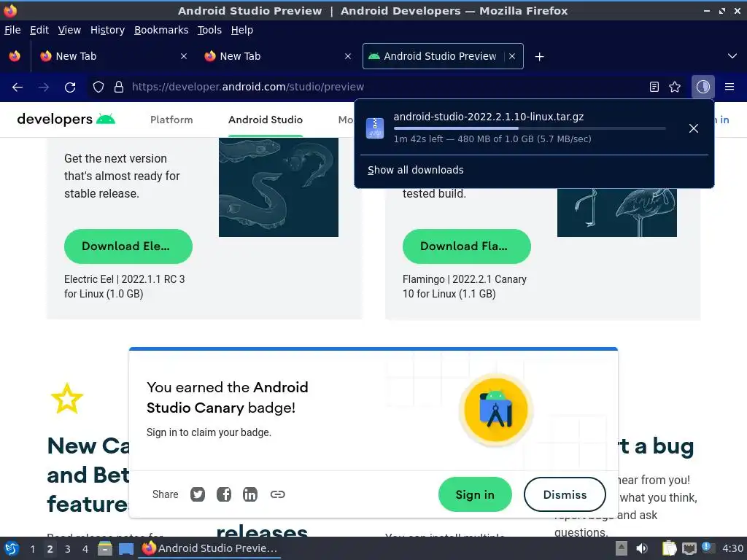Open the Android developers logo
The width and height of the screenshot is (747, 560).
click(66, 119)
